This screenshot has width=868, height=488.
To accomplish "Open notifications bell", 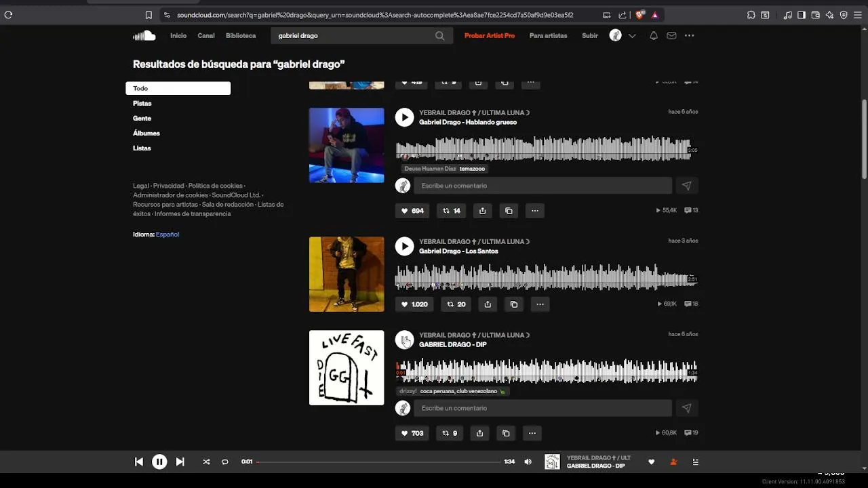I will point(654,36).
